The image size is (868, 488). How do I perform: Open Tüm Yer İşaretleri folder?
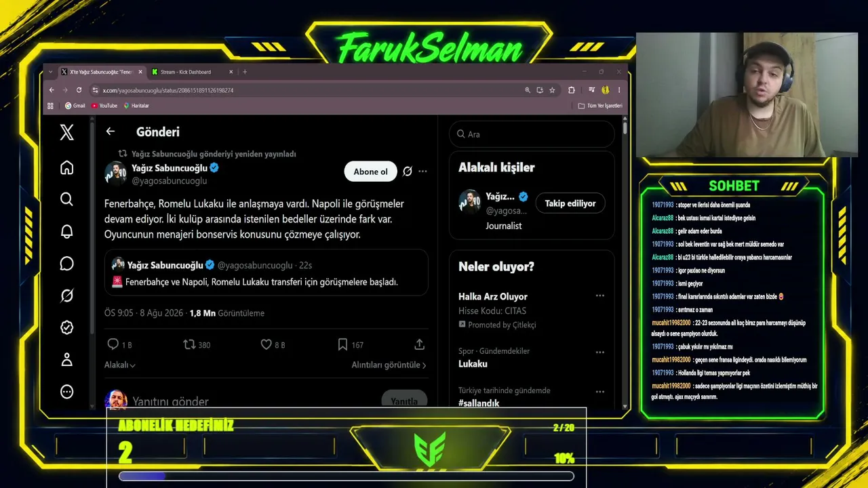point(600,106)
